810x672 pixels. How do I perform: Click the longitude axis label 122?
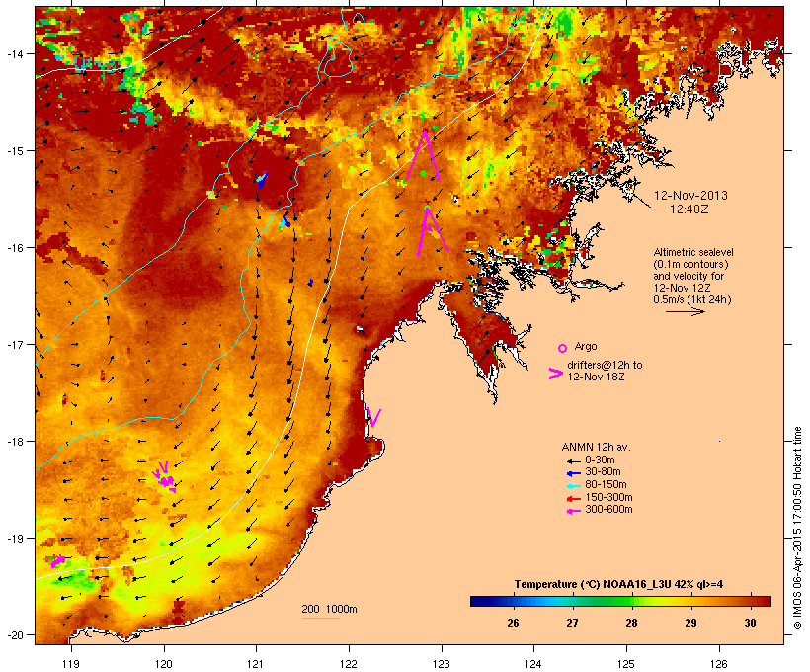[x=348, y=664]
